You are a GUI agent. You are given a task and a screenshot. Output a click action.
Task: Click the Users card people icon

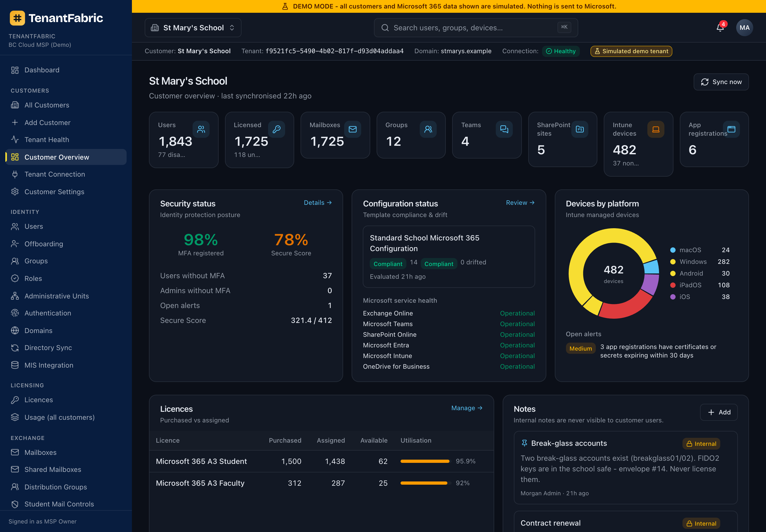pos(201,129)
